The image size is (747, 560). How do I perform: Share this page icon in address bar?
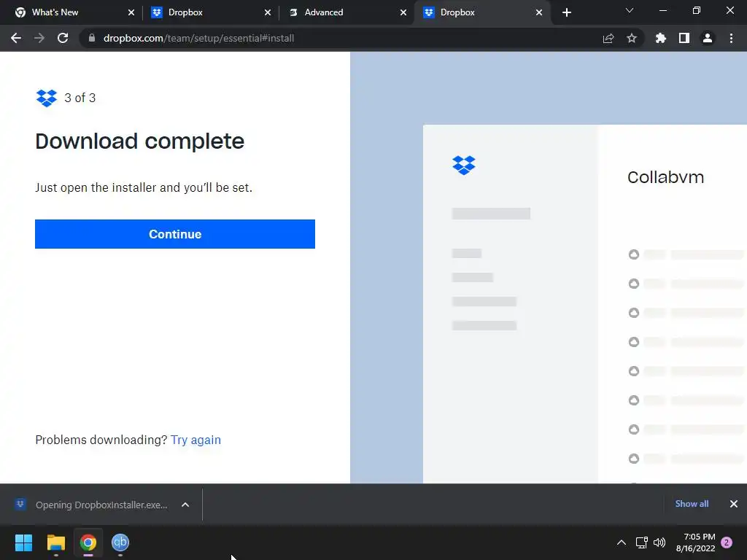(608, 38)
